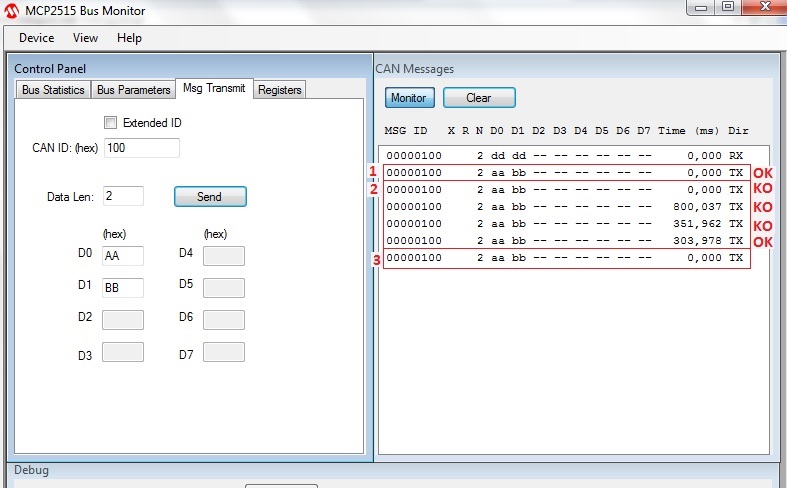The height and width of the screenshot is (488, 787).
Task: Select the TX row with time 303,978
Action: coord(565,241)
